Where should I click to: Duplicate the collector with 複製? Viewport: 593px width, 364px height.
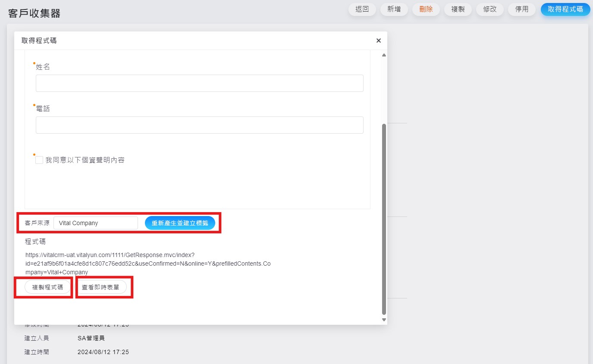(458, 9)
